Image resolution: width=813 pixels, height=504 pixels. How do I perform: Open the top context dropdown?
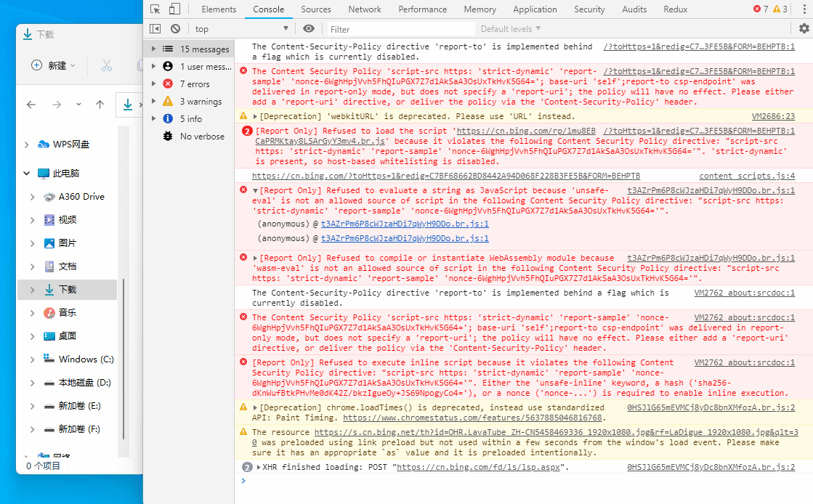[x=242, y=29]
